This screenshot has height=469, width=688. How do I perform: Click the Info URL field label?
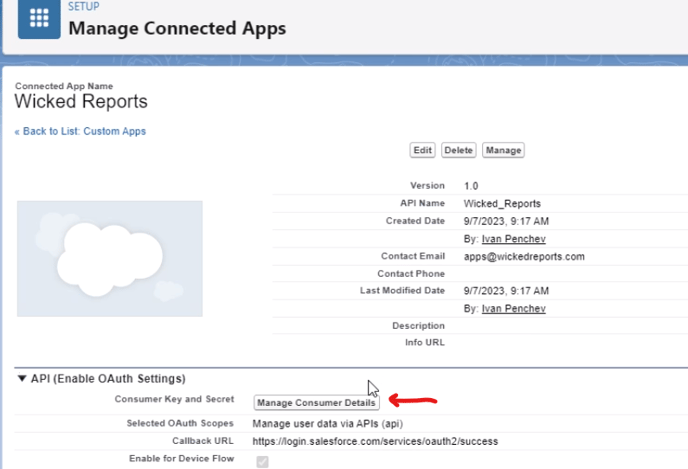coord(425,343)
